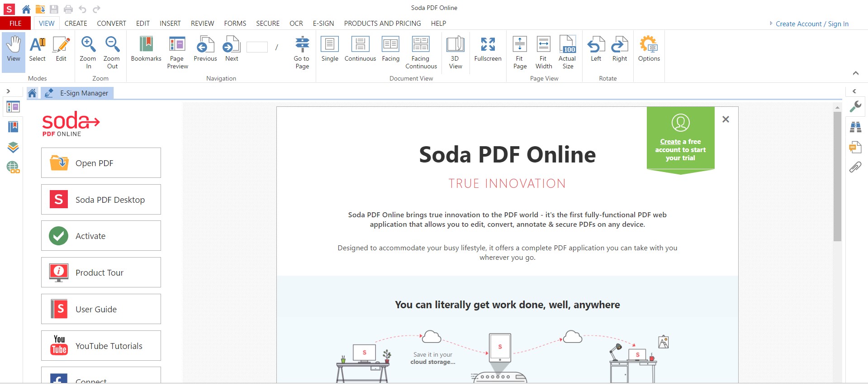Switch to the EDIT ribbon tab
This screenshot has width=868, height=387.
[x=143, y=23]
